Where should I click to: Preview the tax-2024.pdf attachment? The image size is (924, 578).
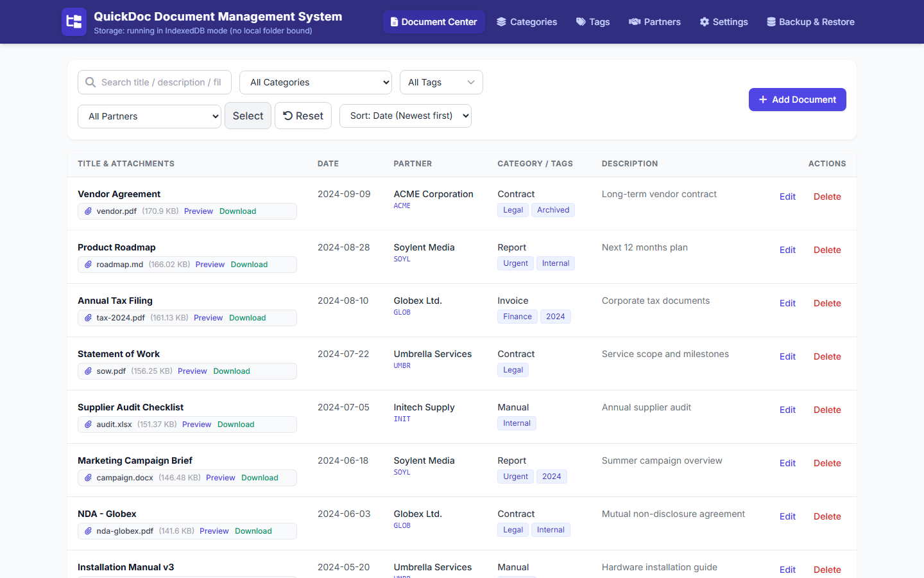(x=208, y=318)
